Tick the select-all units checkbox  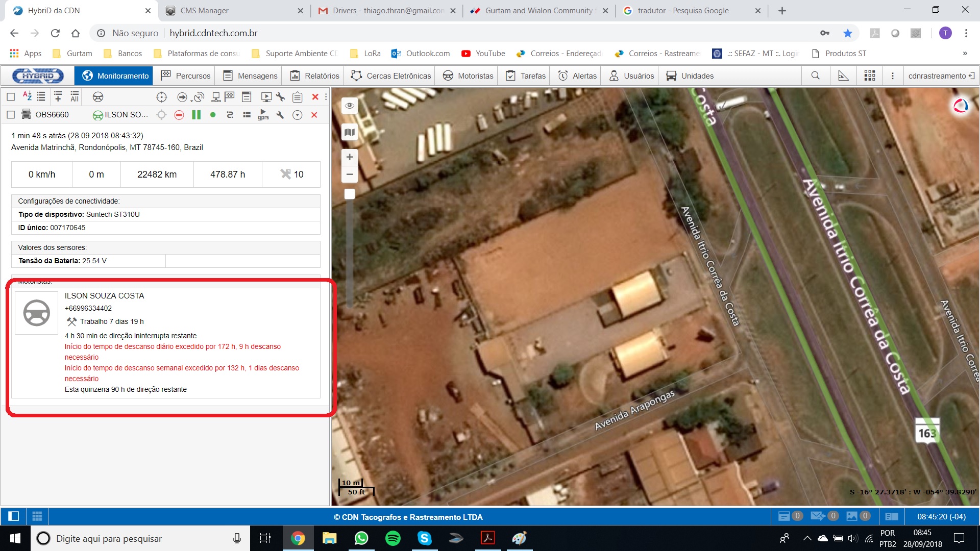tap(11, 96)
